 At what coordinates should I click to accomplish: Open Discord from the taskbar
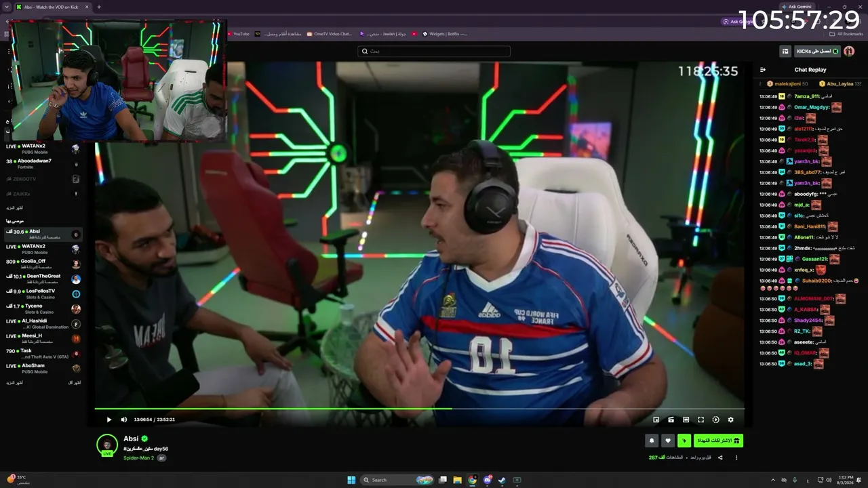(x=488, y=480)
